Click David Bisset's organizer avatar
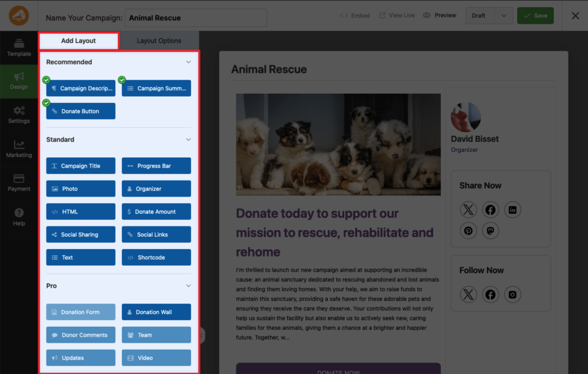Viewport: 588px width, 374px height. click(466, 117)
